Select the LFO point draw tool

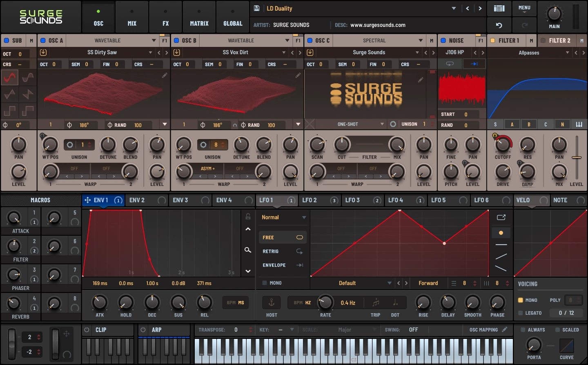[x=501, y=233]
